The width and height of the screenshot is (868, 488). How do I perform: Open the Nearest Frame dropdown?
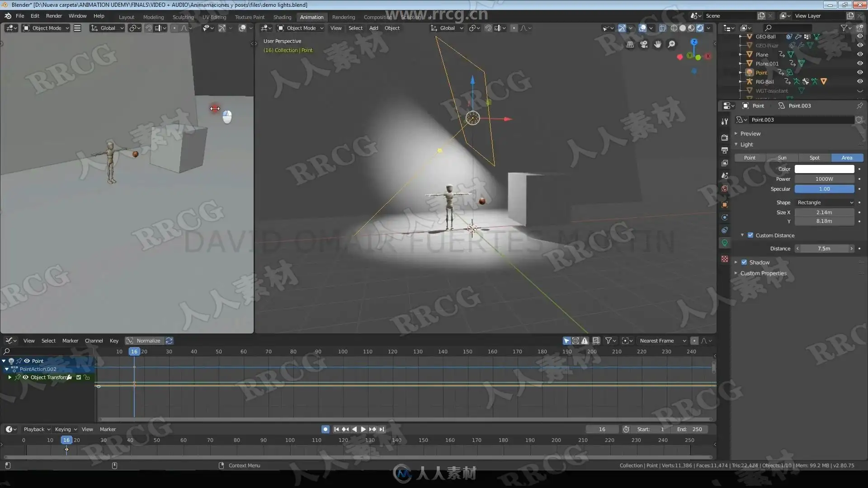pos(662,341)
